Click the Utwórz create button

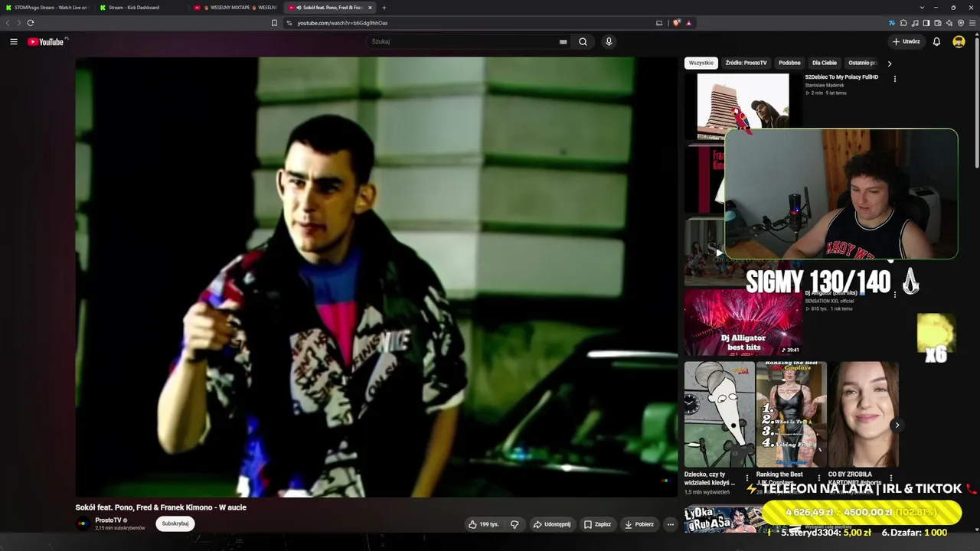(x=906, y=41)
